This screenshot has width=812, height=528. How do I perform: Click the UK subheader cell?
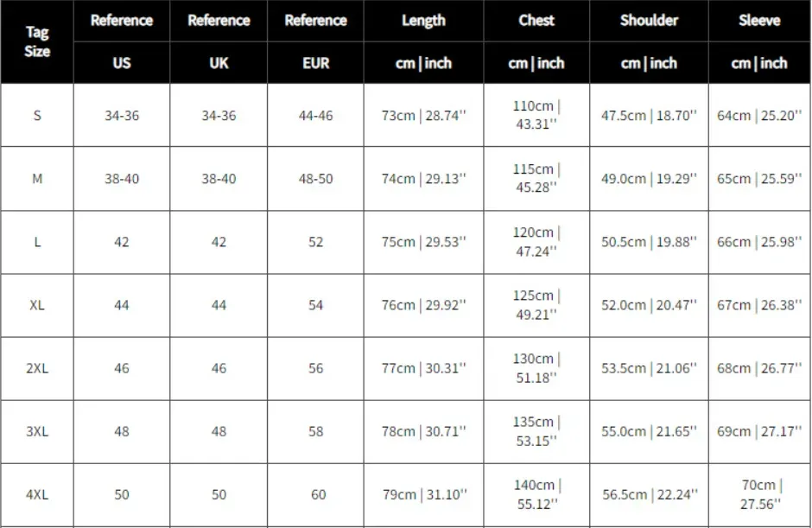pyautogui.click(x=219, y=63)
